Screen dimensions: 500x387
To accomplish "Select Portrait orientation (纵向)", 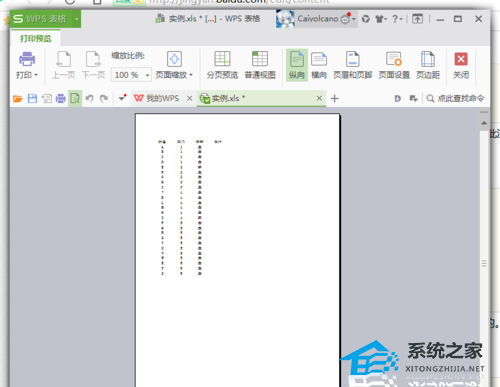I will coord(297,65).
